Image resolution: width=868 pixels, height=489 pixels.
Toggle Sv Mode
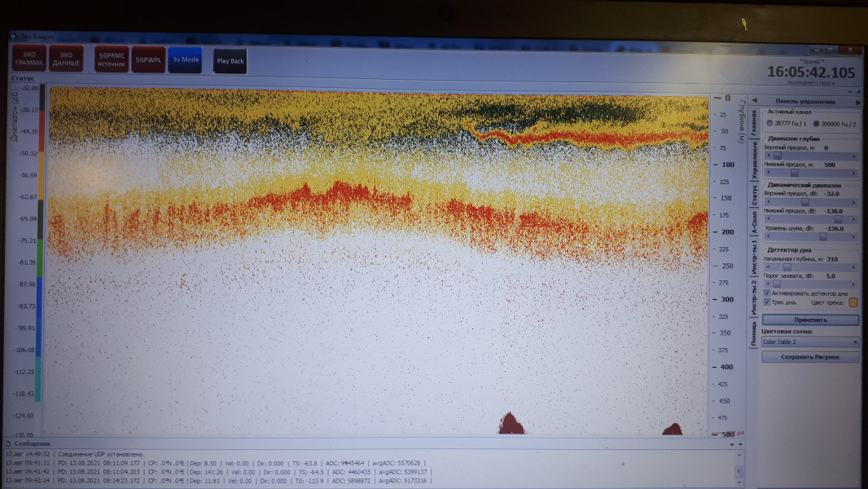click(x=185, y=59)
